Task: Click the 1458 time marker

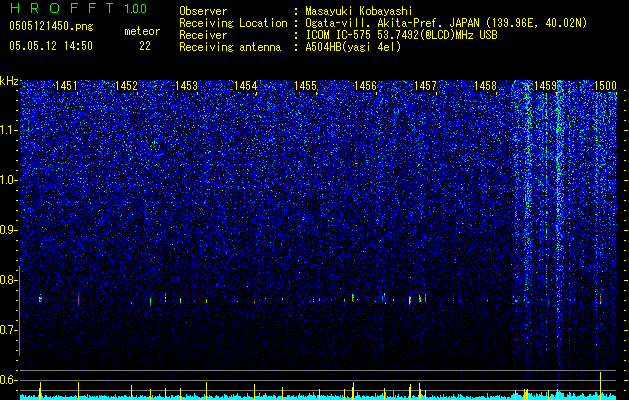Action: point(485,86)
